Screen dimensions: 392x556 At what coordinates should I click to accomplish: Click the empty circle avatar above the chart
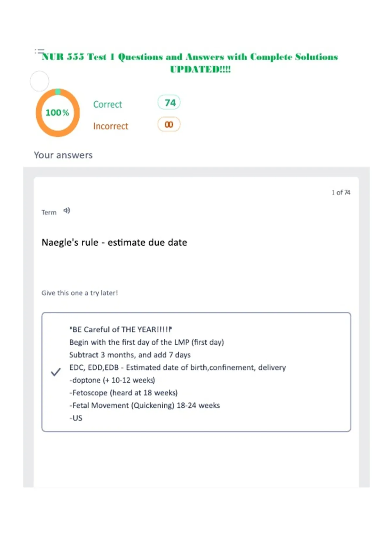point(40,81)
